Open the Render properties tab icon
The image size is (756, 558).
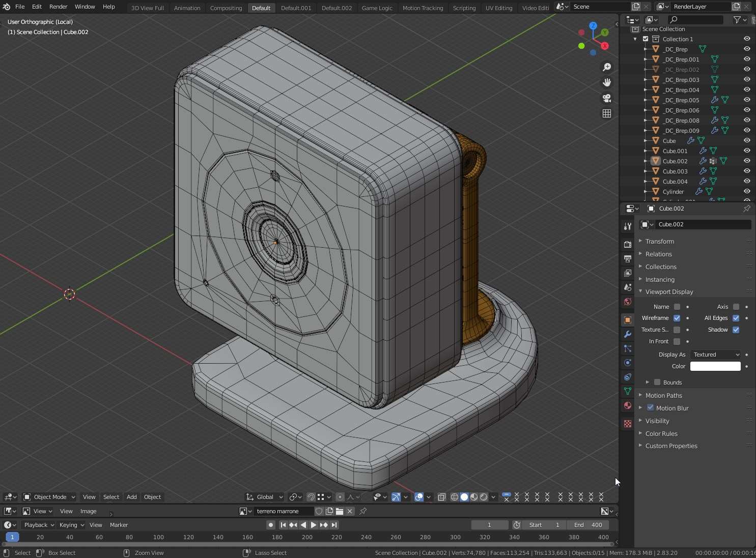(x=628, y=245)
